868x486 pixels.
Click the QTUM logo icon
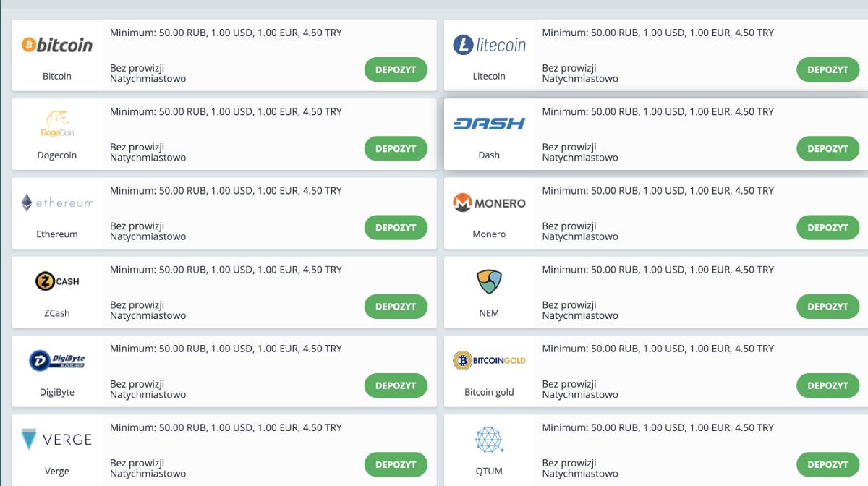[489, 439]
